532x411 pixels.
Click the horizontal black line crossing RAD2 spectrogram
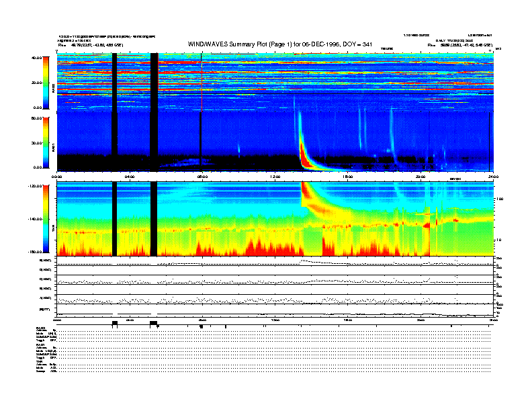click(x=275, y=93)
